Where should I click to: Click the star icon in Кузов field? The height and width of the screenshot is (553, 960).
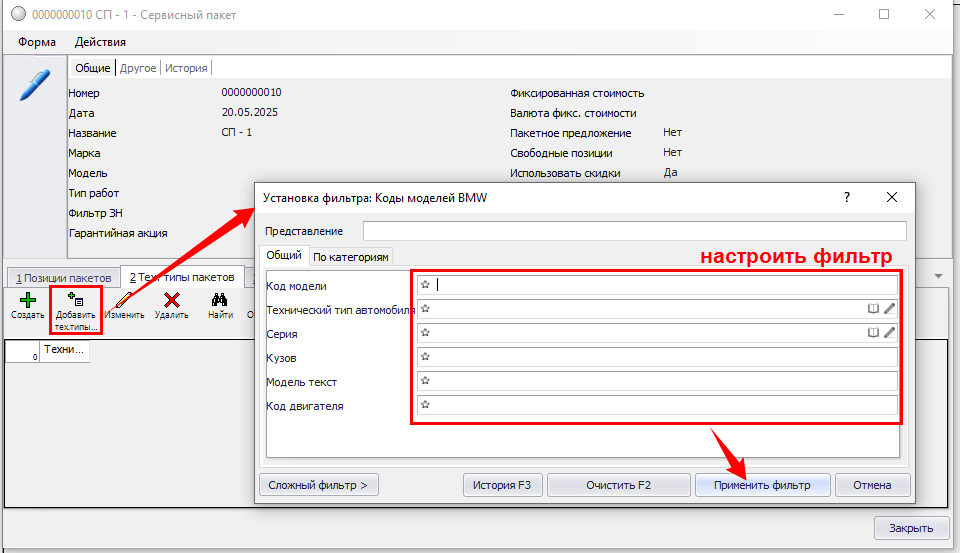pyautogui.click(x=425, y=357)
